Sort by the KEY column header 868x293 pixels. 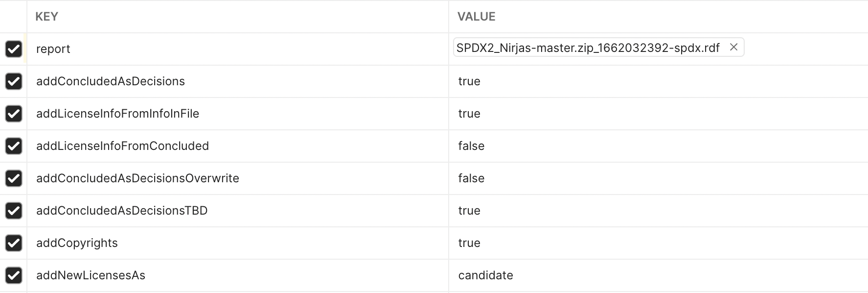click(46, 16)
